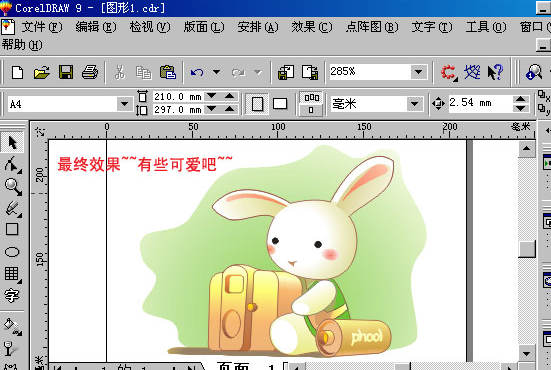Activate What's This help cursor icon
This screenshot has width=551, height=370.
pyautogui.click(x=495, y=73)
